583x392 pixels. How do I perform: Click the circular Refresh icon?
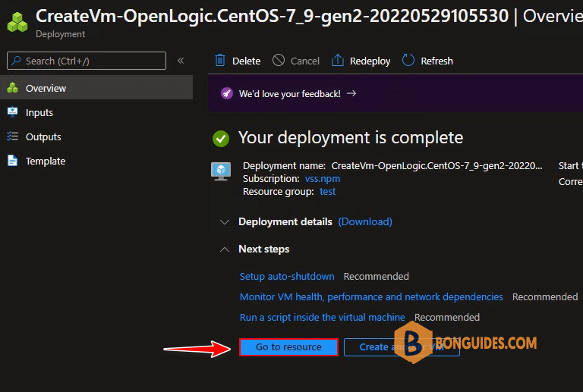pyautogui.click(x=408, y=60)
